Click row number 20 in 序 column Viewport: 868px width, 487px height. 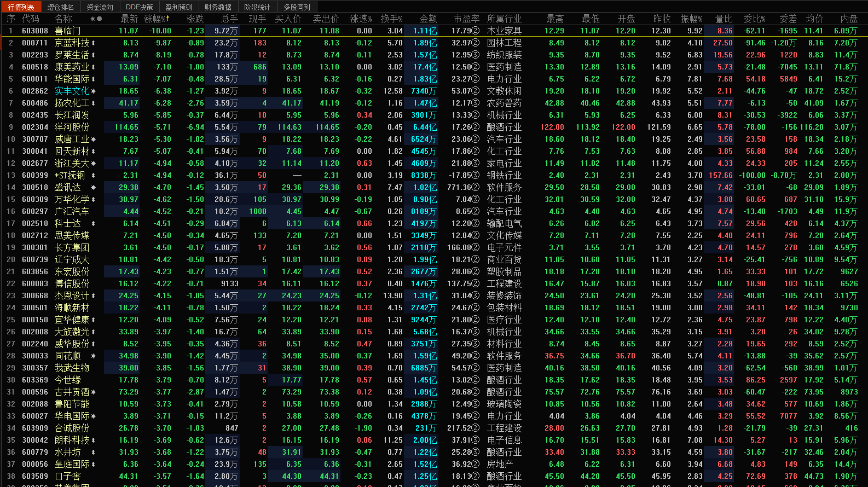click(x=10, y=259)
